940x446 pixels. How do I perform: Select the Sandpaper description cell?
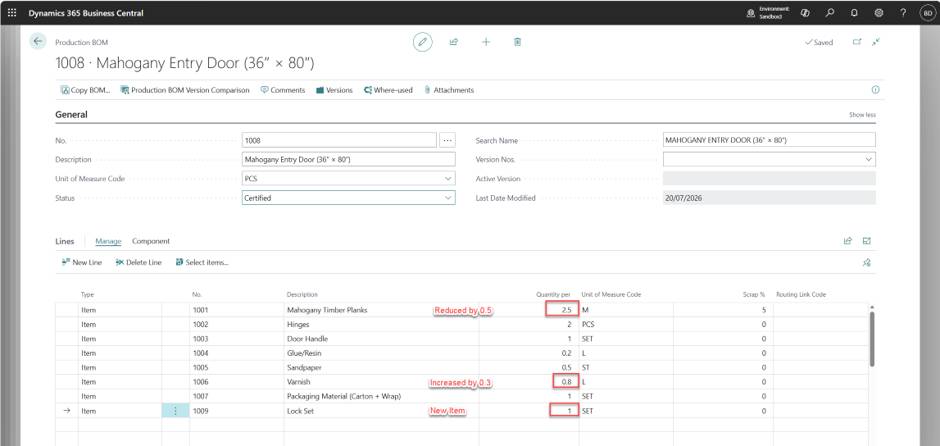pos(381,367)
